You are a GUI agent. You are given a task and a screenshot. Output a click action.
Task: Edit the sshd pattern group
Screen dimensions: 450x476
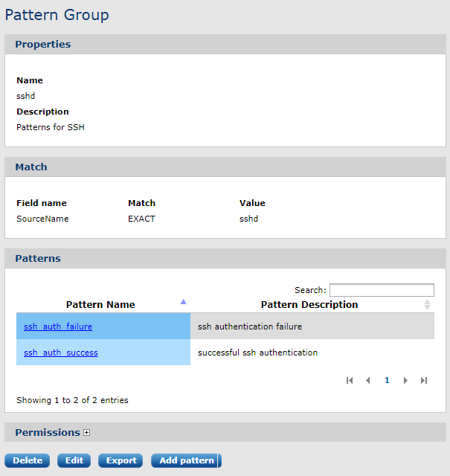click(x=74, y=460)
